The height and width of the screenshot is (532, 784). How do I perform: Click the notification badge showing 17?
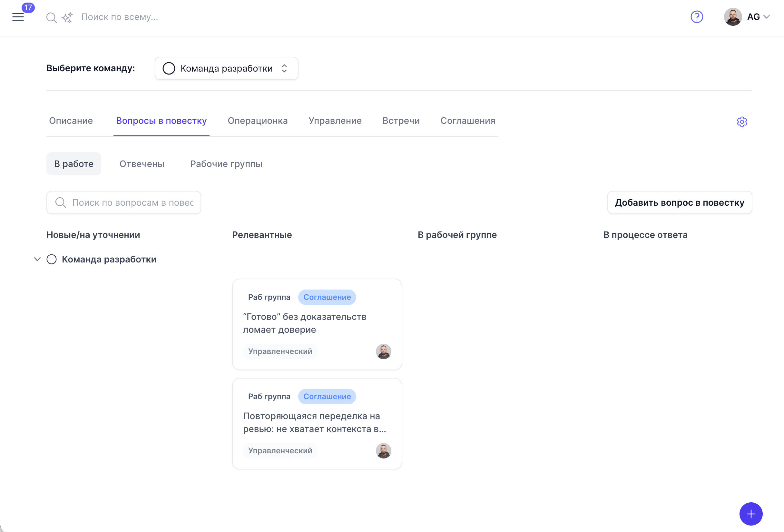coord(28,7)
